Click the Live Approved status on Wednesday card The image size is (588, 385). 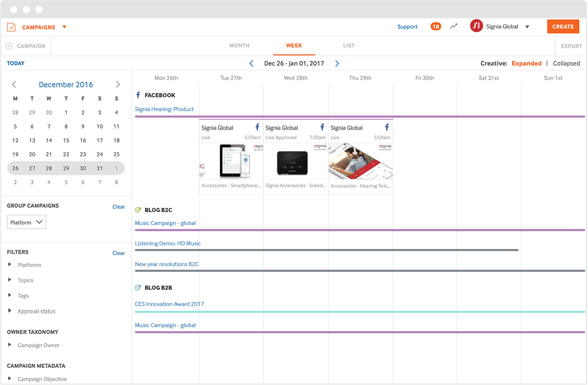tap(281, 138)
